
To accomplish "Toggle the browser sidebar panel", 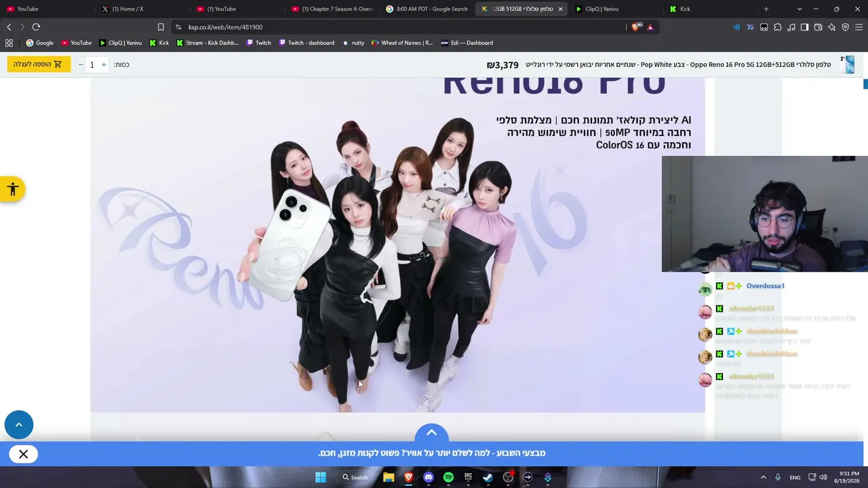I will click(x=805, y=27).
